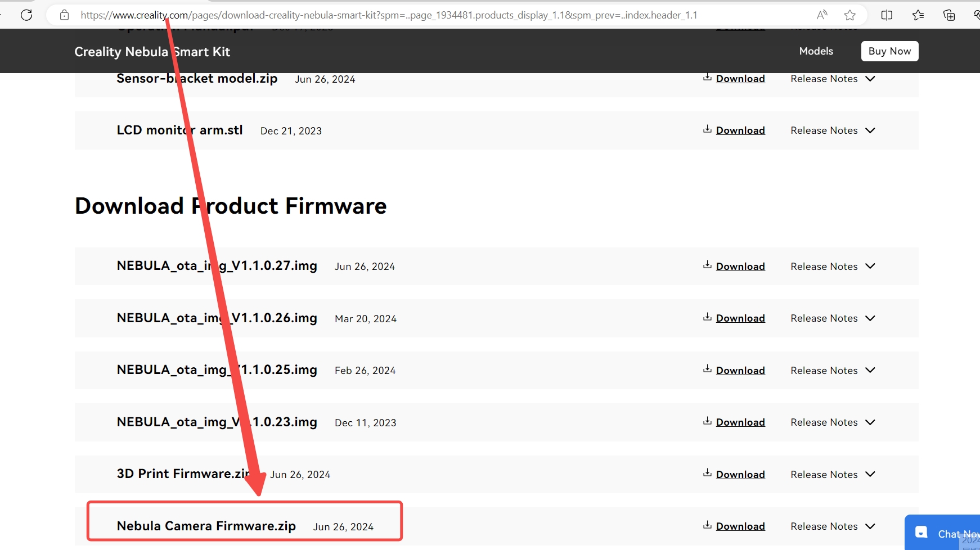The height and width of the screenshot is (550, 980).
Task: Download Sensor-bracket model.zip
Action: click(740, 79)
